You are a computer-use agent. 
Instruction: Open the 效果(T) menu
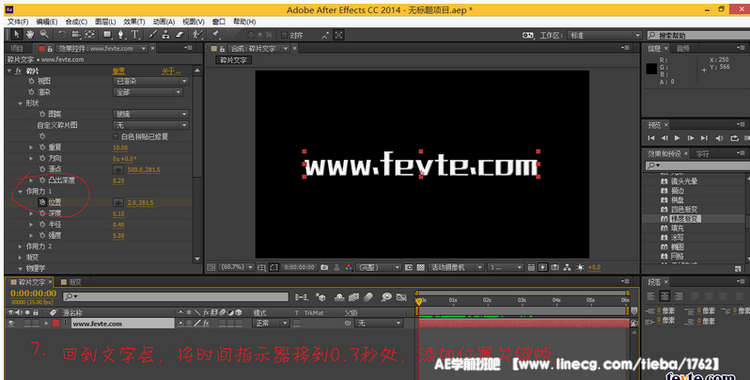pyautogui.click(x=134, y=22)
